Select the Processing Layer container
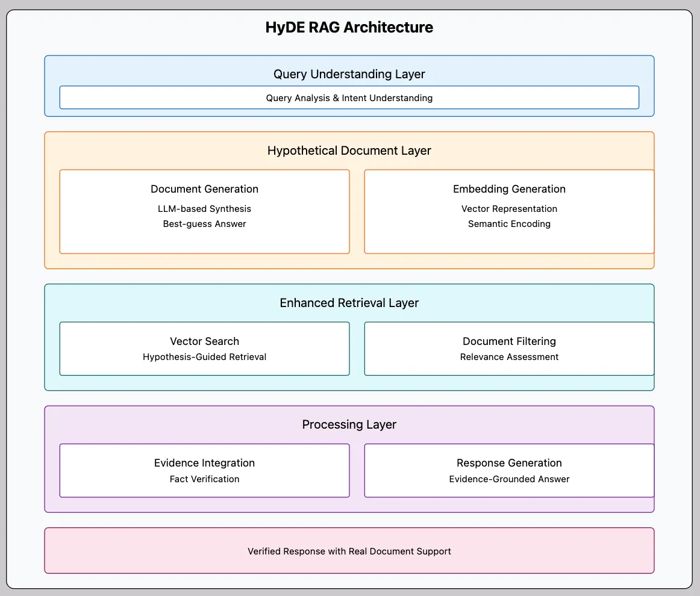Image resolution: width=700 pixels, height=596 pixels. (x=349, y=424)
